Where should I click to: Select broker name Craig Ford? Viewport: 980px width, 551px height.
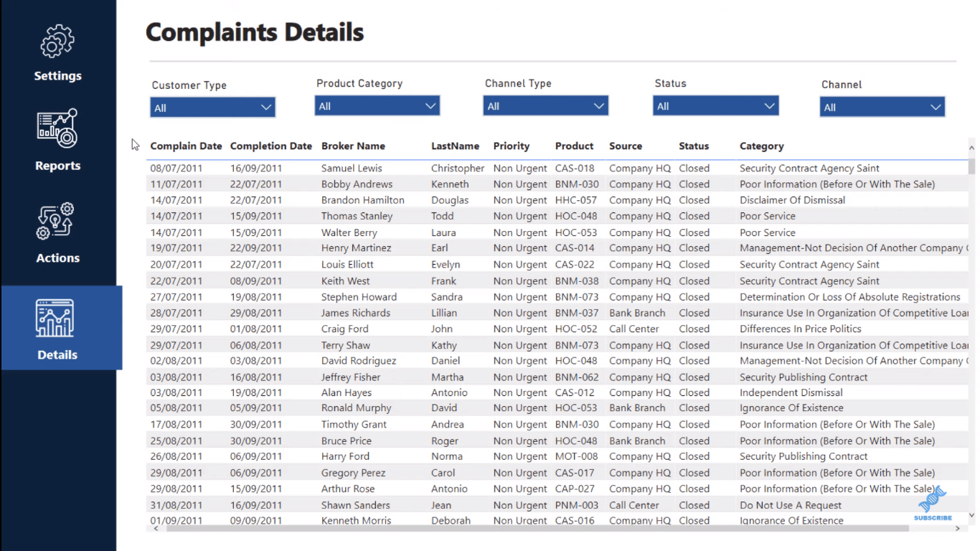point(344,329)
